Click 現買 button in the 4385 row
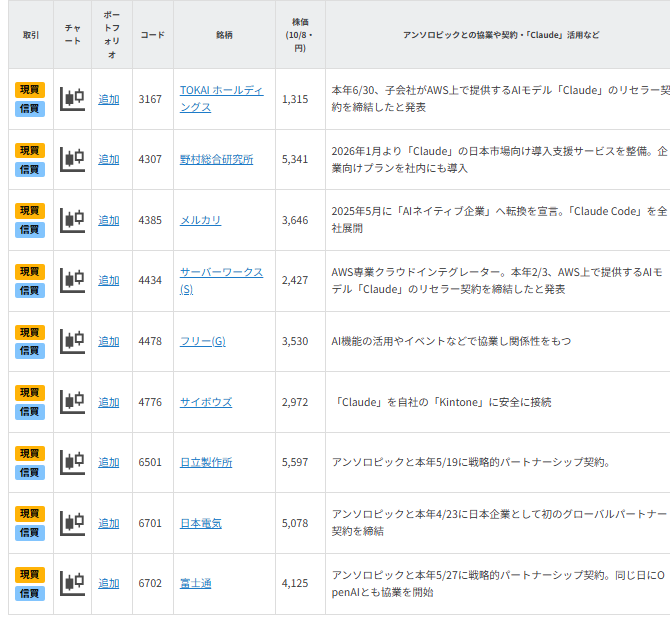Viewport: 670px width, 626px height. [30, 211]
